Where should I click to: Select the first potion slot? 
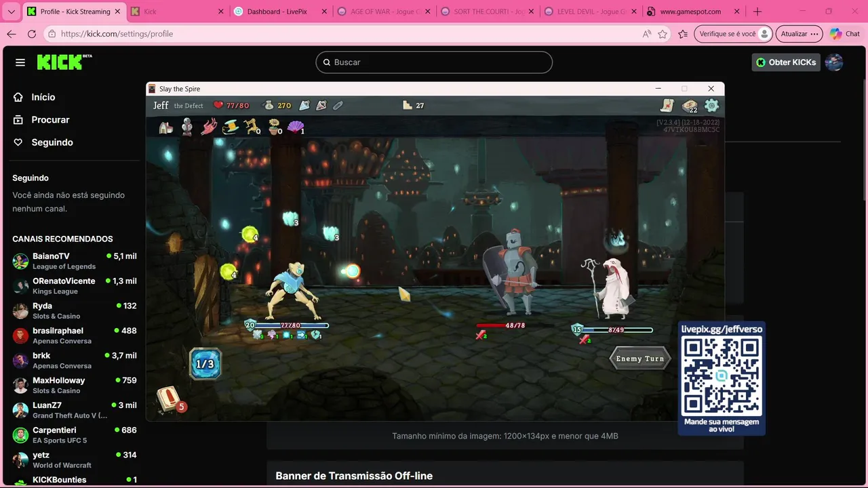[x=304, y=105]
